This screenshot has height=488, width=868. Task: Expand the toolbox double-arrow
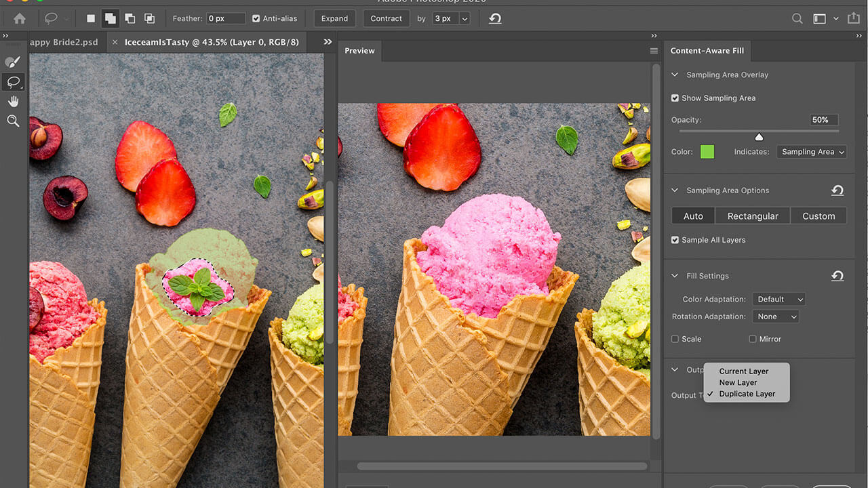pyautogui.click(x=6, y=36)
